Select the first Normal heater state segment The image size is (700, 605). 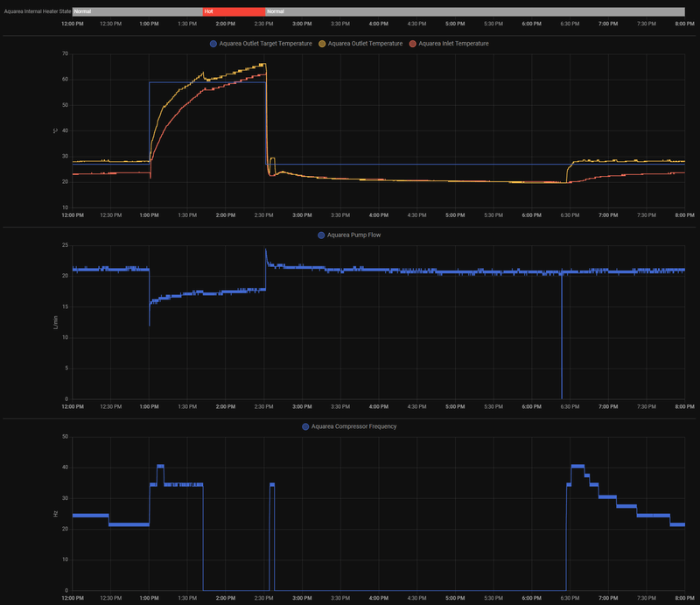point(137,11)
